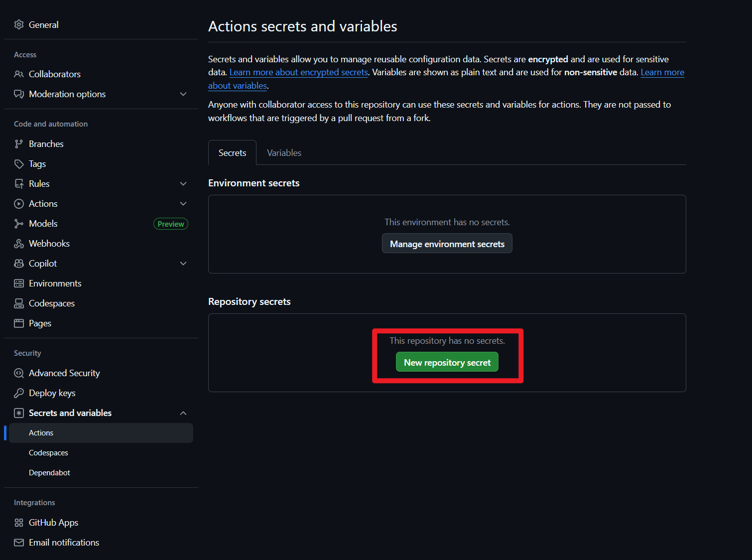Click the Environments server icon
Screen dimensions: 752x560
[x=19, y=283]
